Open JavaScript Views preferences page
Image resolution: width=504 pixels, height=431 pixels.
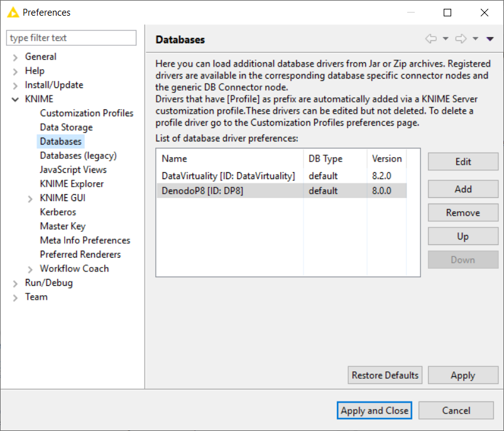(73, 170)
